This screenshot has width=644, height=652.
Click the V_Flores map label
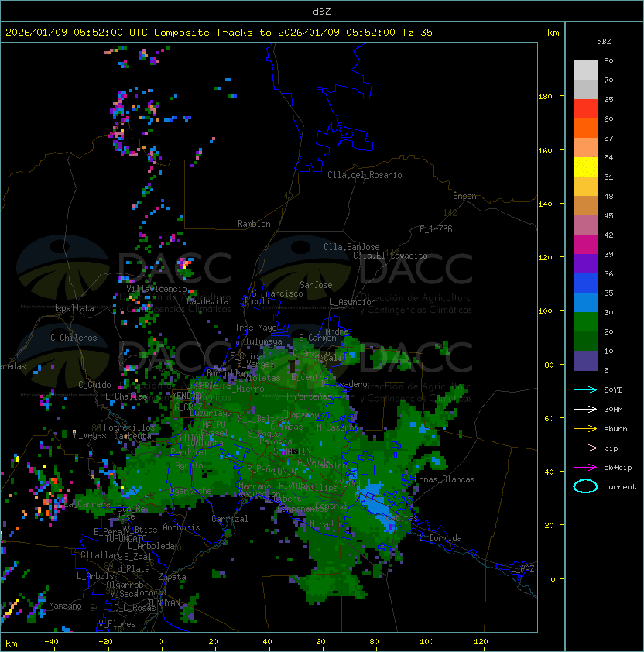point(117,624)
